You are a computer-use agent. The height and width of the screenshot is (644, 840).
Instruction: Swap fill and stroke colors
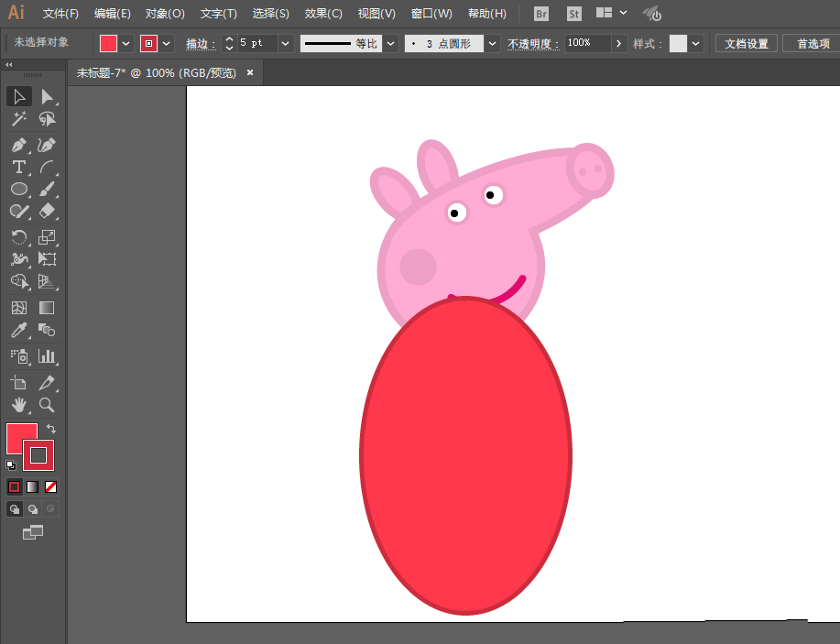(x=51, y=429)
